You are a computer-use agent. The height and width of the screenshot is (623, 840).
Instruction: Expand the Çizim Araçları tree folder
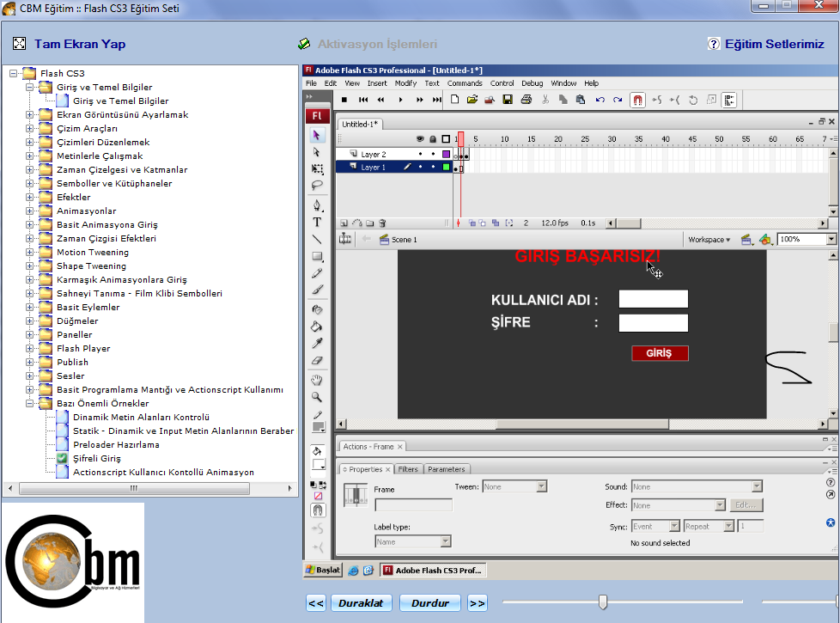pyautogui.click(x=30, y=128)
